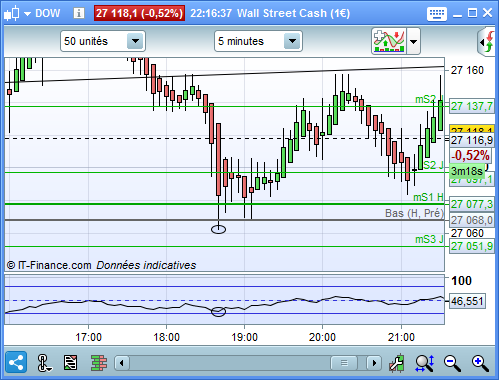The image size is (499, 380).
Task: Click the scrollbar left arrow
Action: pyautogui.click(x=122, y=363)
